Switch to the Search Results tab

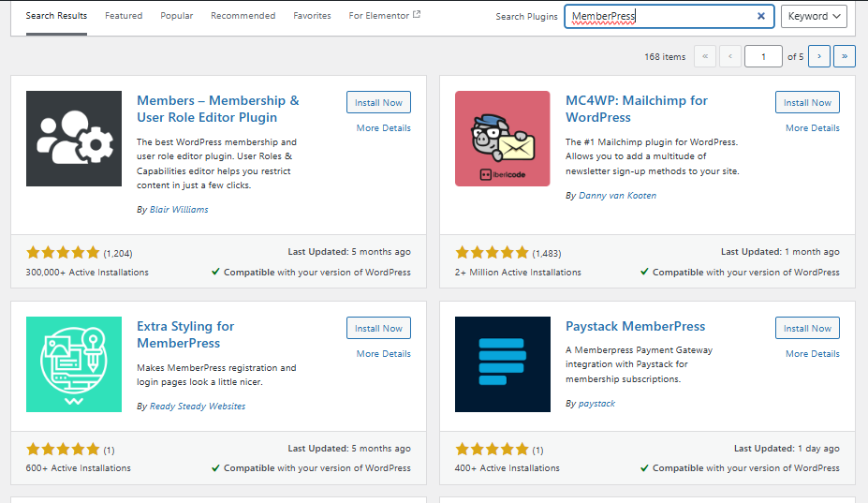56,16
